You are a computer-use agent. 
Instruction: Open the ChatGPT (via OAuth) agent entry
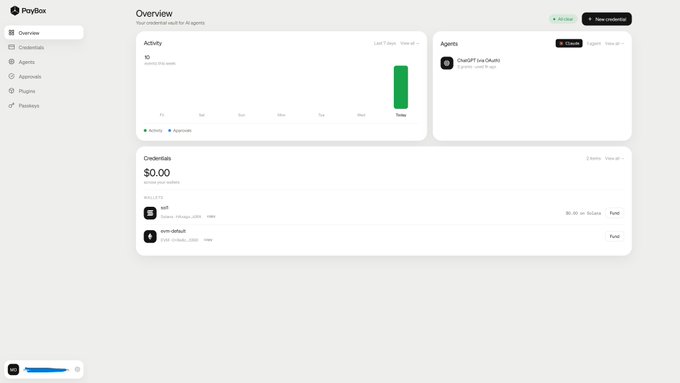(532, 63)
